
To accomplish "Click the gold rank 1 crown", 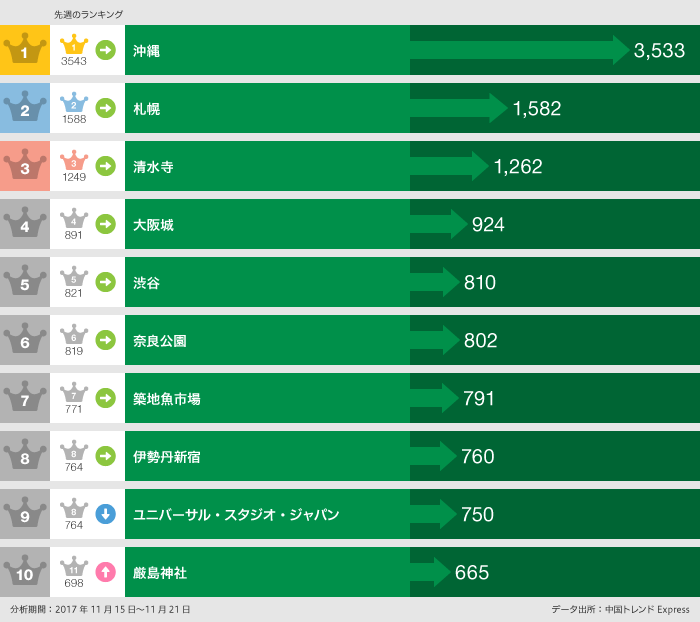I will [x=25, y=50].
